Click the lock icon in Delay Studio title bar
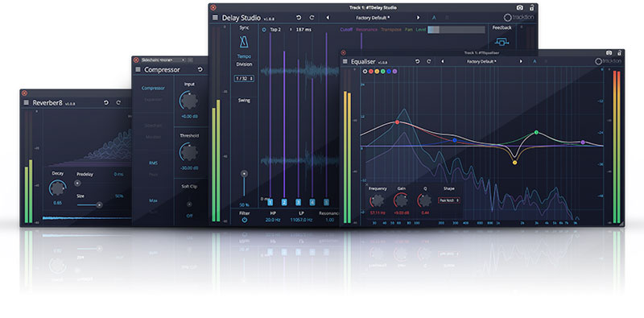Viewport: 644px width, 318px height. [531, 7]
